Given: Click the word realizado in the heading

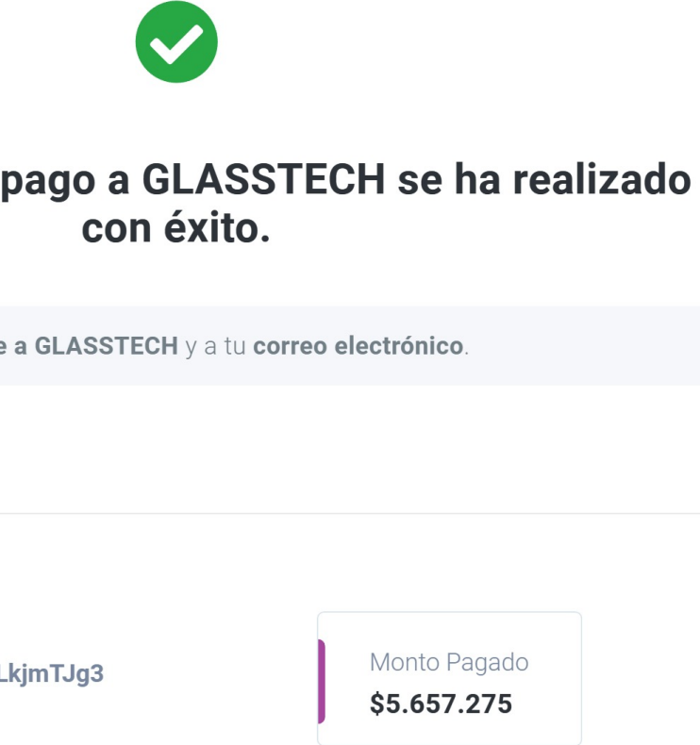Looking at the screenshot, I should [x=602, y=179].
